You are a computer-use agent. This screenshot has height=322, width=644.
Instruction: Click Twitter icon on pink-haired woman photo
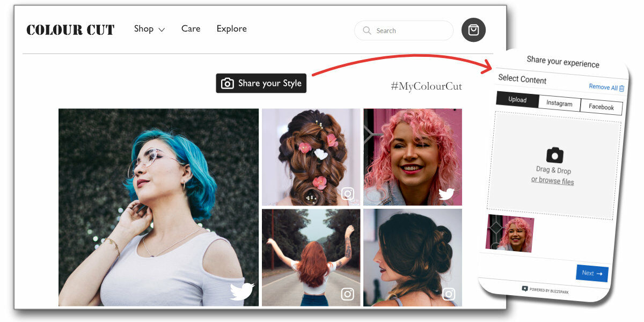coord(446,194)
